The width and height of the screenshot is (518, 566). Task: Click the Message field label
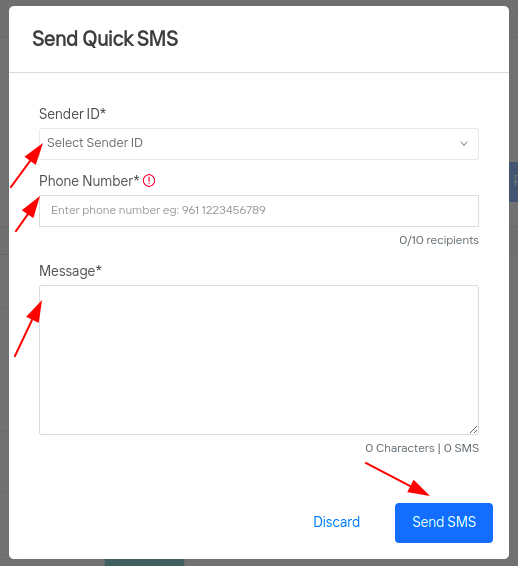(x=70, y=271)
